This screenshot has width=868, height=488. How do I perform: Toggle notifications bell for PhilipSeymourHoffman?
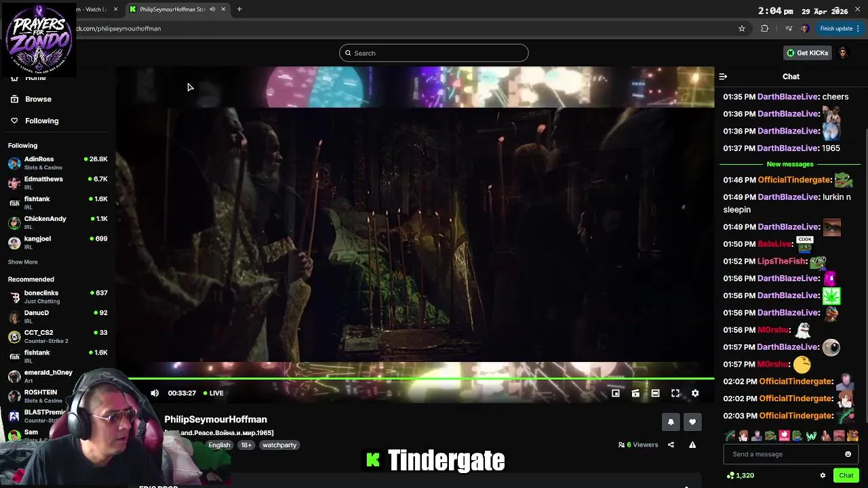point(671,422)
